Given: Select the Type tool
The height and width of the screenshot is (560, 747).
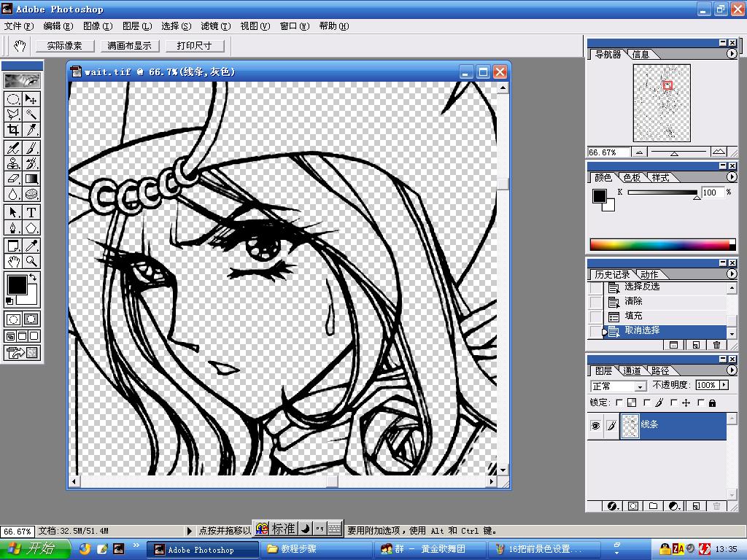Looking at the screenshot, I should click(x=31, y=212).
